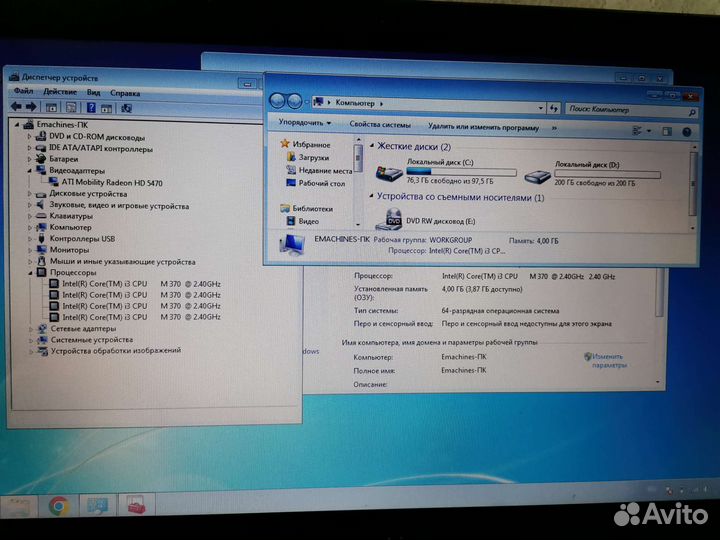Open address bar history dropdown arrow
Screen dimensions: 720x540
click(x=540, y=108)
